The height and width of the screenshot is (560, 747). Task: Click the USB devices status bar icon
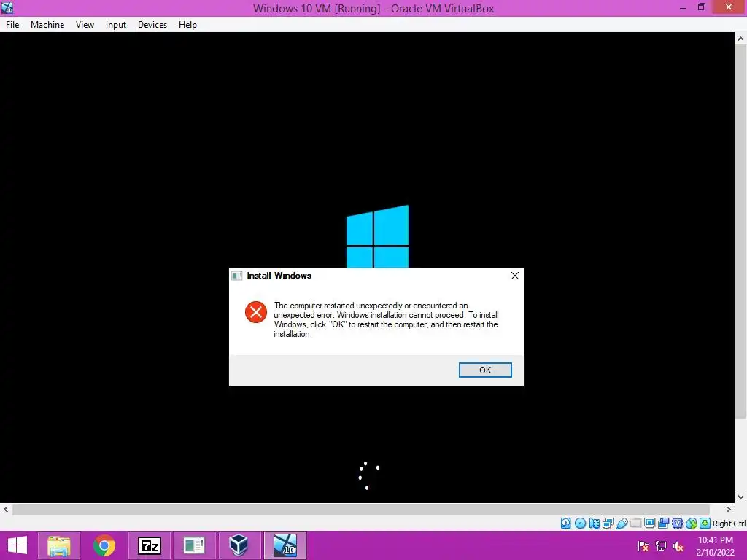[622, 524]
